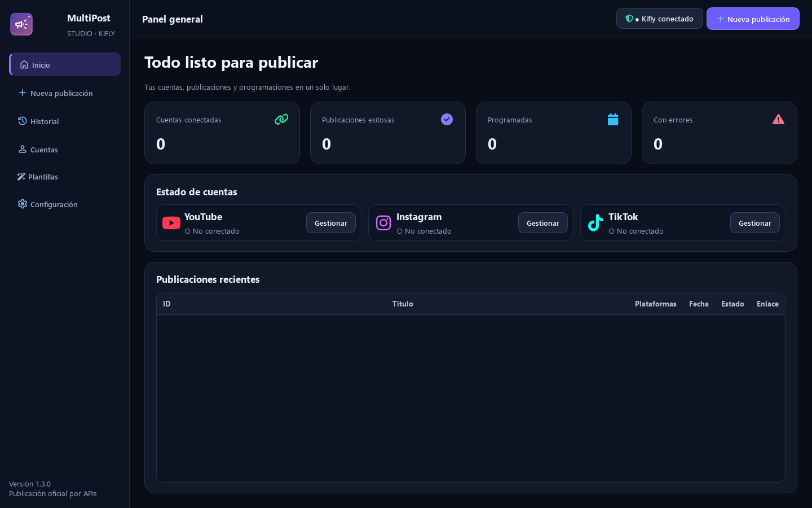812x508 pixels.
Task: Click the Versión 1.3.0 text
Action: pos(30,484)
